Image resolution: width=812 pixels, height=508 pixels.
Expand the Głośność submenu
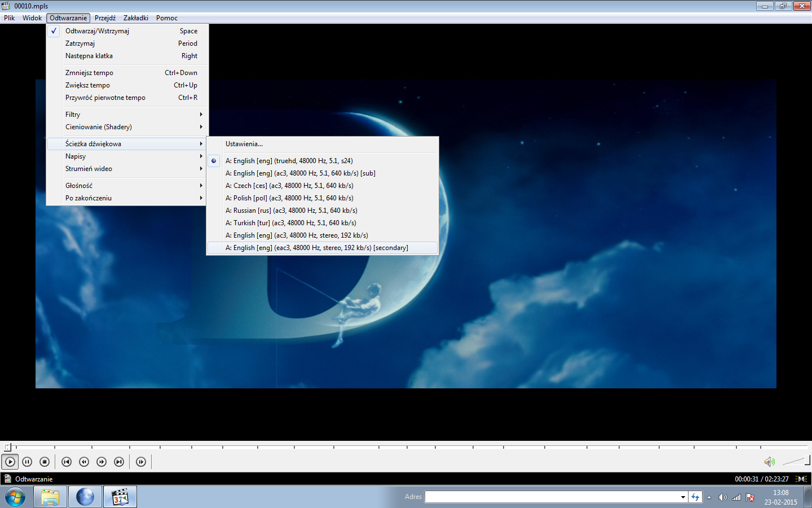[x=127, y=186]
